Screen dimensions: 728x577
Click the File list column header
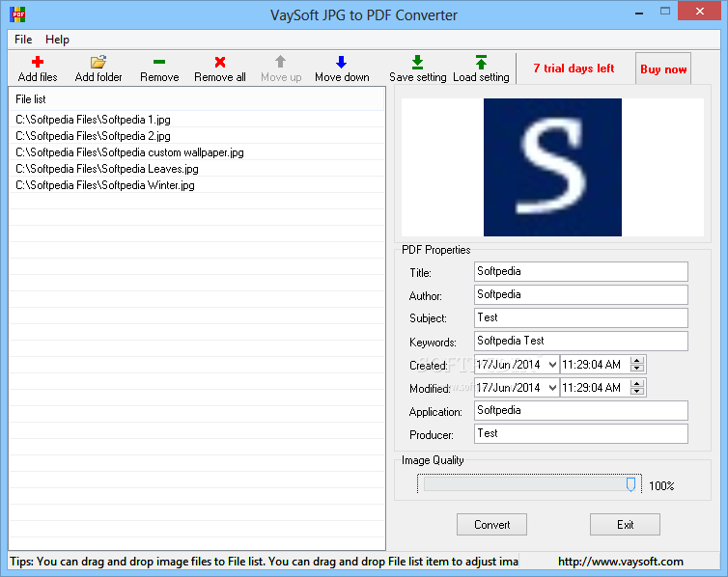(x=197, y=98)
